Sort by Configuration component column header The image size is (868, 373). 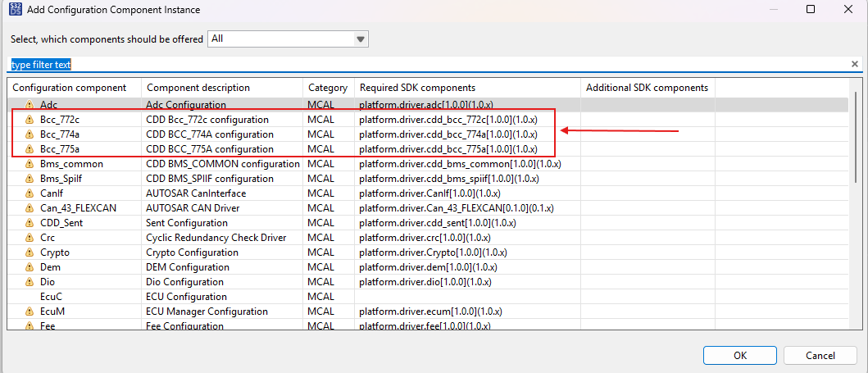click(x=69, y=88)
